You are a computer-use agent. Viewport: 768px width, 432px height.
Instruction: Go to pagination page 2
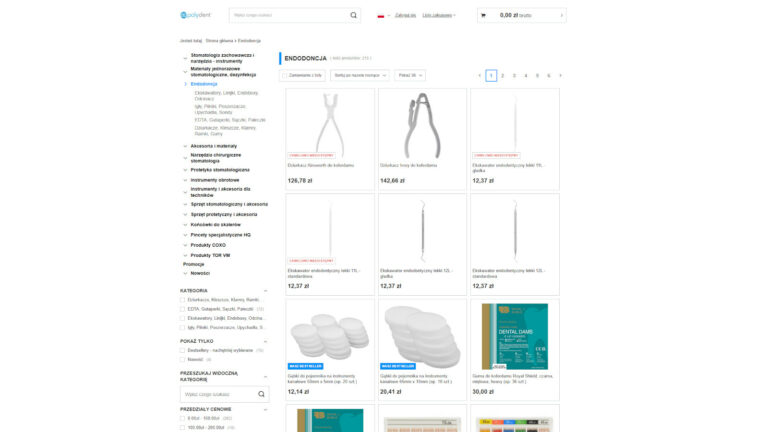pos(503,75)
